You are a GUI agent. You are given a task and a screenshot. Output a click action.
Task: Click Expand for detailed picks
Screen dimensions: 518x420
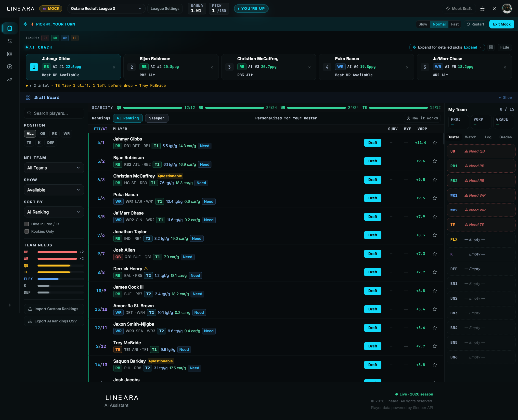(470, 47)
